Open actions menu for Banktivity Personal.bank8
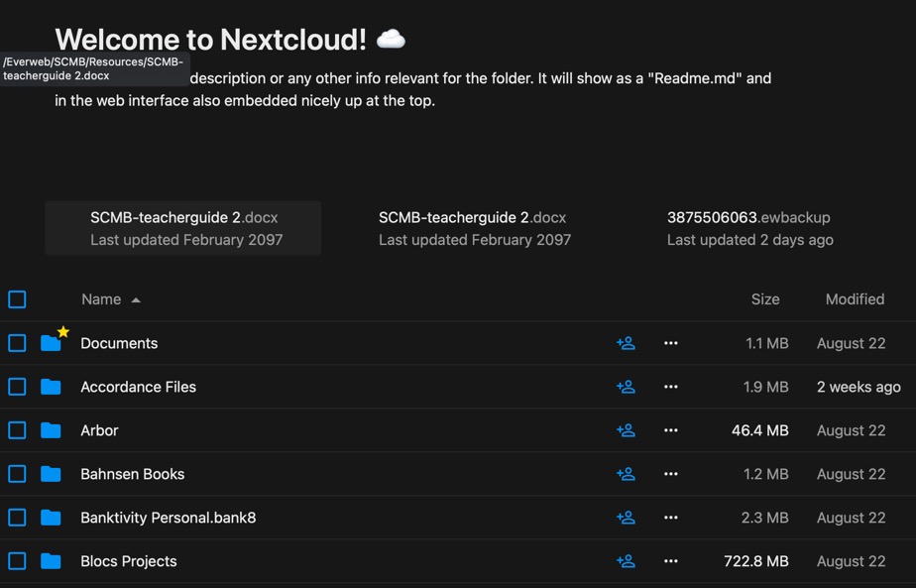Screen dimensions: 916x588 click(670, 518)
